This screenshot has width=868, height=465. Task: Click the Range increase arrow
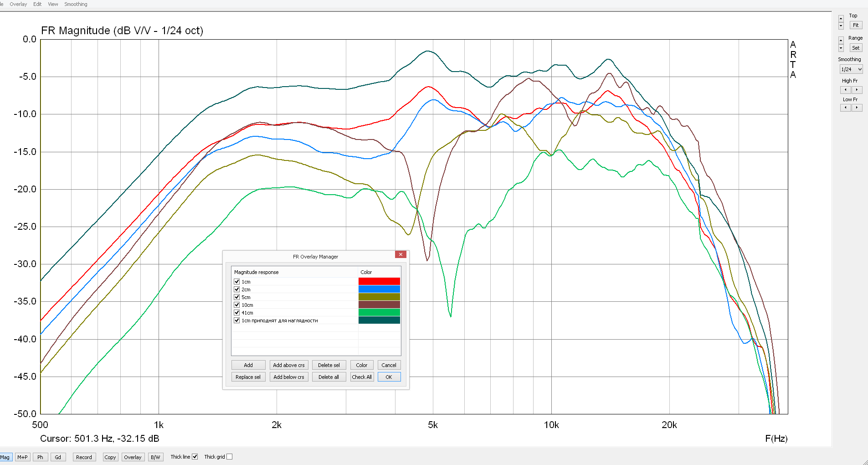[841, 41]
